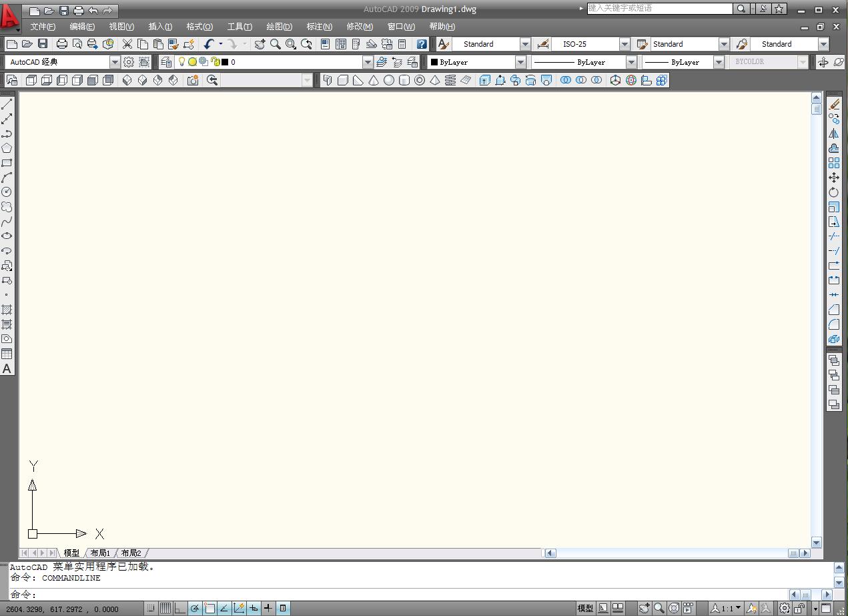Click the horizontal scrollbar beside the layout tabs

click(677, 553)
